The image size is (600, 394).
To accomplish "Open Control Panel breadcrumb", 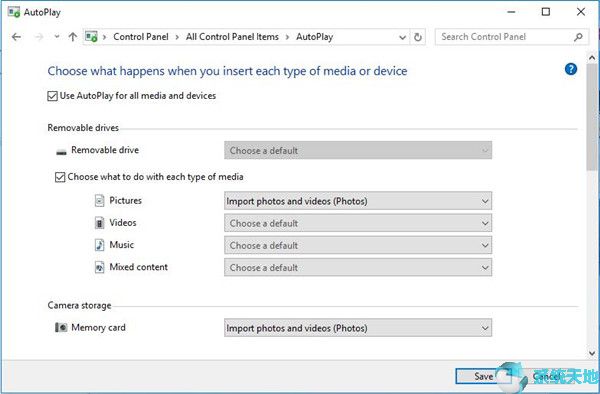I will [x=140, y=37].
